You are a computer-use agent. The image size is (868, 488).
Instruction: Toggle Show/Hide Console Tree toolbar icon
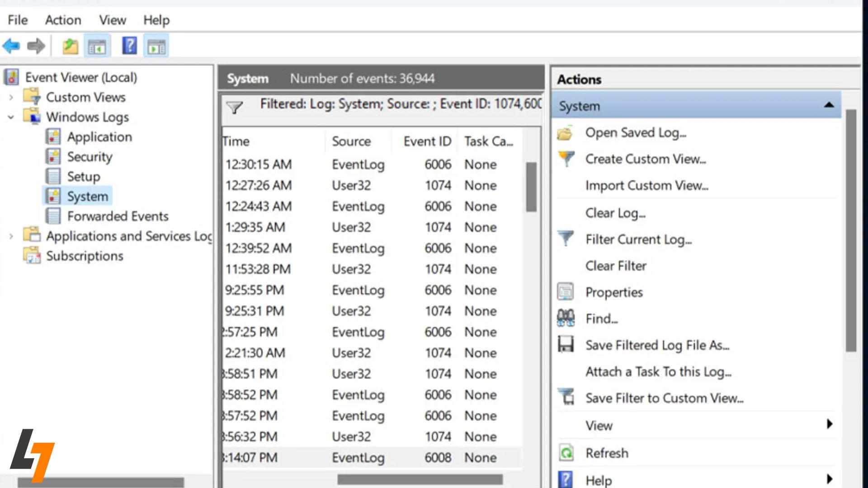[x=97, y=46]
